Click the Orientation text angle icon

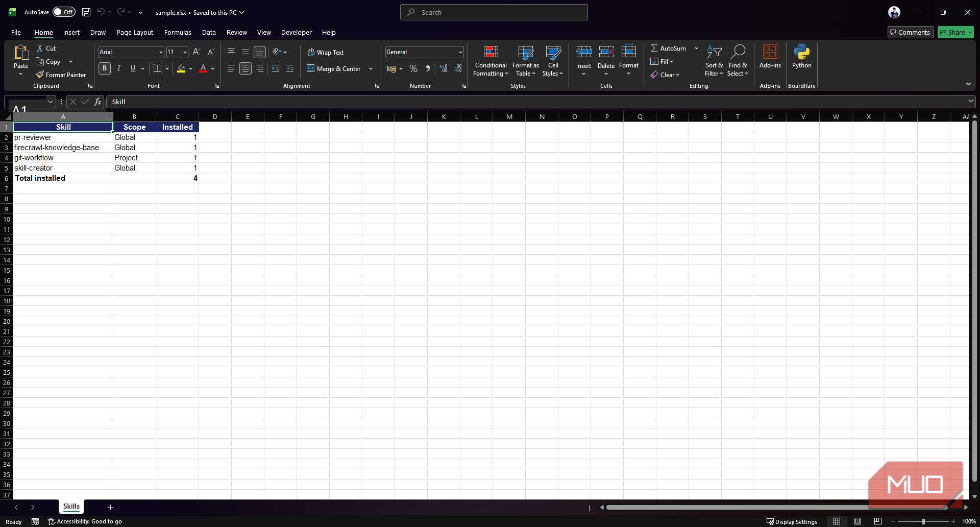(x=277, y=52)
